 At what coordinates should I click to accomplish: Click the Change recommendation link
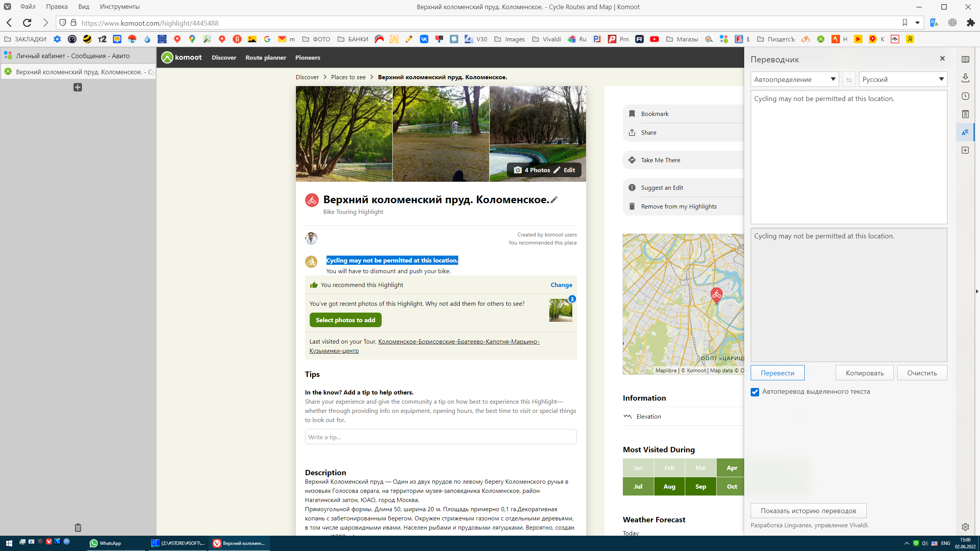561,285
